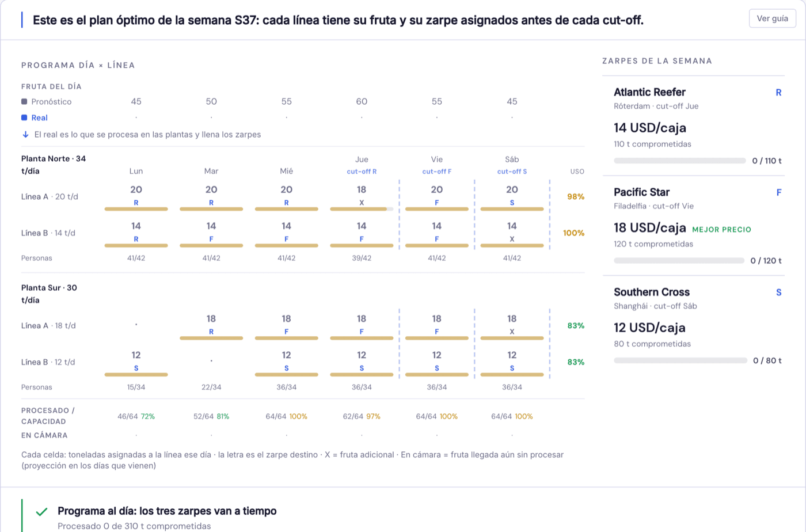Screen dimensions: 806x532
Task: Click the R badge on Atlantic Reefer
Action: click(x=778, y=92)
